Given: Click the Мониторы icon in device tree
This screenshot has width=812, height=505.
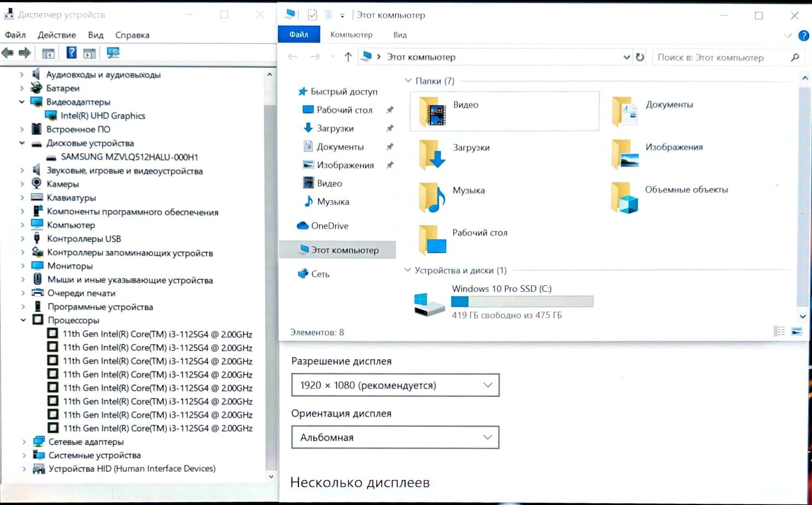Looking at the screenshot, I should 37,266.
